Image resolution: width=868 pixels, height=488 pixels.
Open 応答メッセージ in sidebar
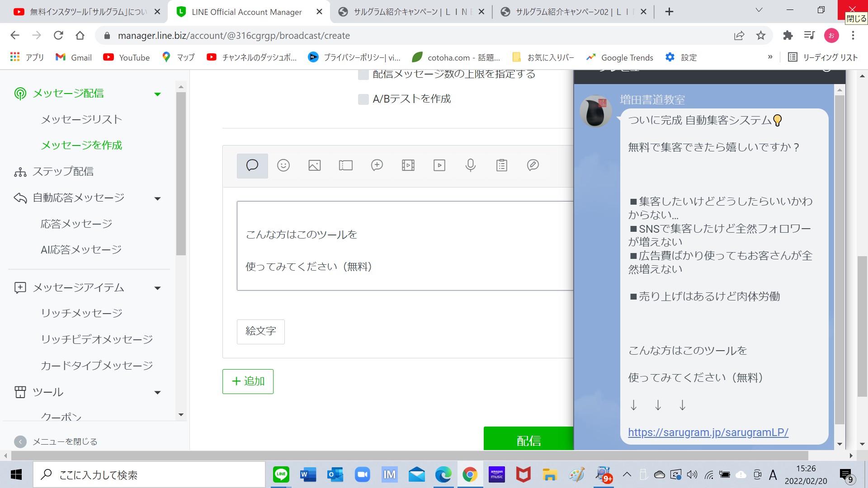(x=76, y=224)
